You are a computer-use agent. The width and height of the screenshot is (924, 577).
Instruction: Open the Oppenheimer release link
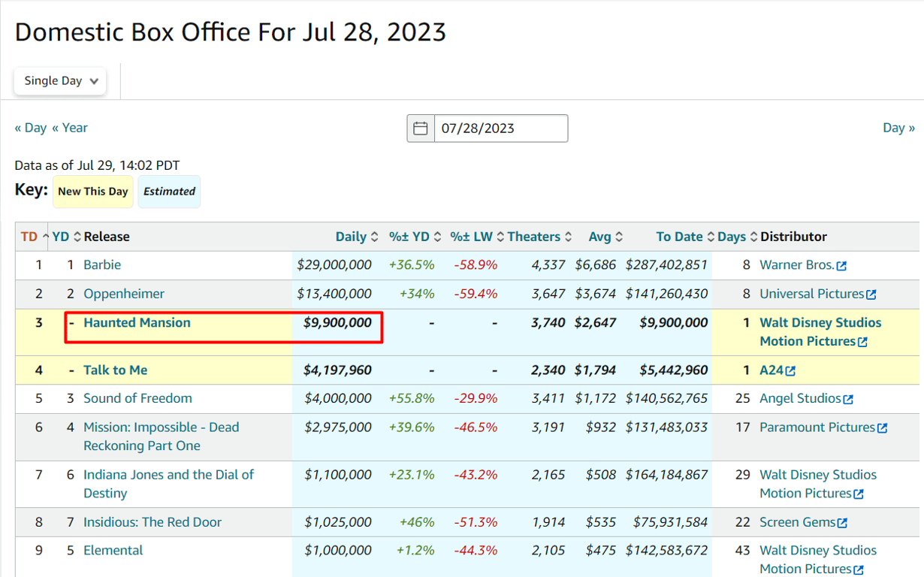(124, 294)
